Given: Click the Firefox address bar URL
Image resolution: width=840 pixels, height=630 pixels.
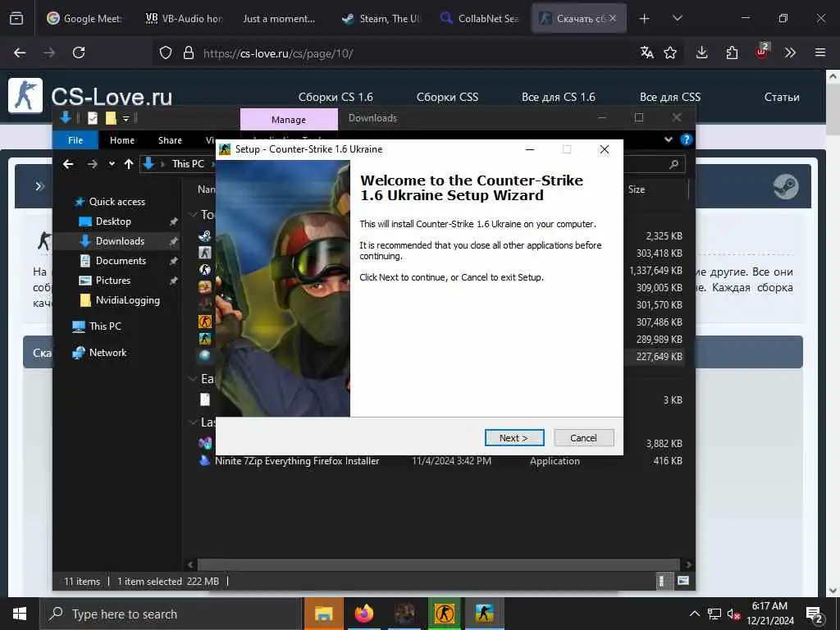Looking at the screenshot, I should tap(278, 53).
